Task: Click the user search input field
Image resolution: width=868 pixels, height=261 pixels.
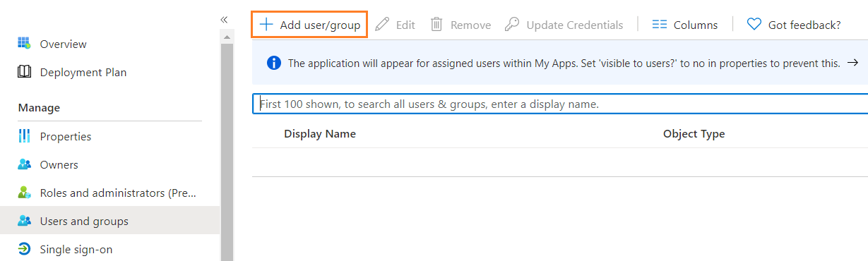Action: pos(560,104)
